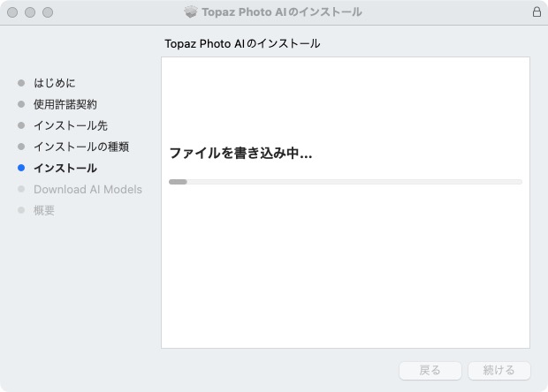The width and height of the screenshot is (548, 392).
Task: Click the bullet beside インストール先 step
Action: click(x=21, y=125)
